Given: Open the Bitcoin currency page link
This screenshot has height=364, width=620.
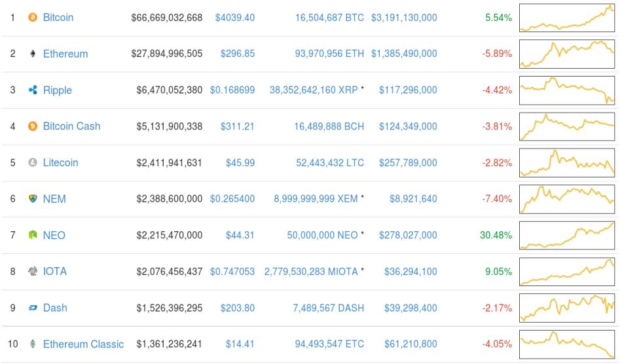Looking at the screenshot, I should click(x=58, y=18).
